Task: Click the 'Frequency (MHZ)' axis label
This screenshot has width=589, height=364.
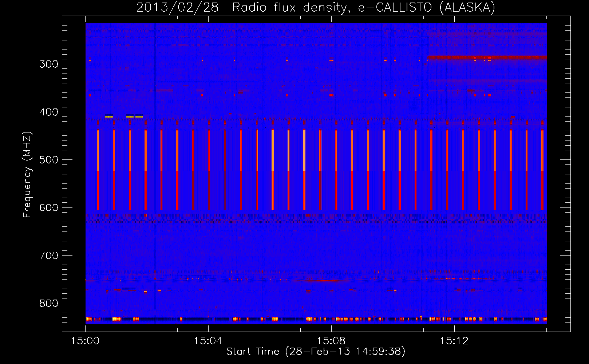Action: pyautogui.click(x=27, y=175)
